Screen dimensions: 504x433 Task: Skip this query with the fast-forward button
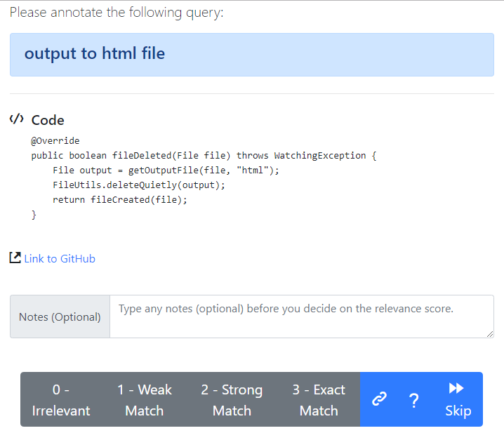(458, 399)
